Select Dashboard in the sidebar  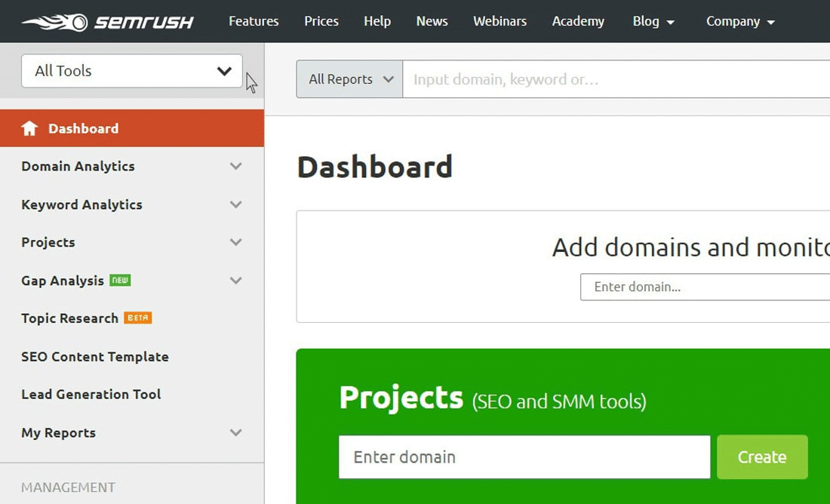coord(132,128)
